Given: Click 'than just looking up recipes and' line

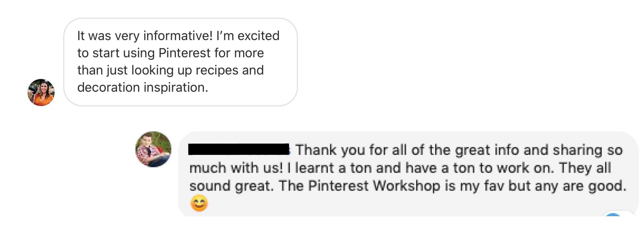Looking at the screenshot, I should pyautogui.click(x=171, y=70).
